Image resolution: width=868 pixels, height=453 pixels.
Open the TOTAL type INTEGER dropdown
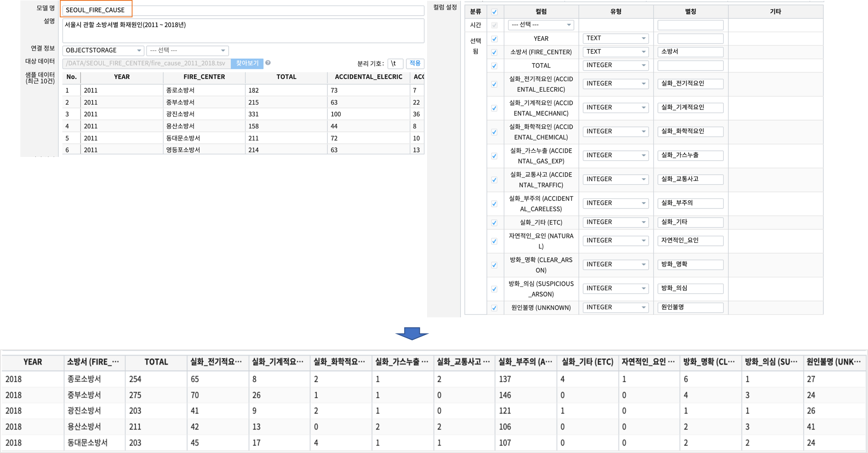pyautogui.click(x=615, y=65)
